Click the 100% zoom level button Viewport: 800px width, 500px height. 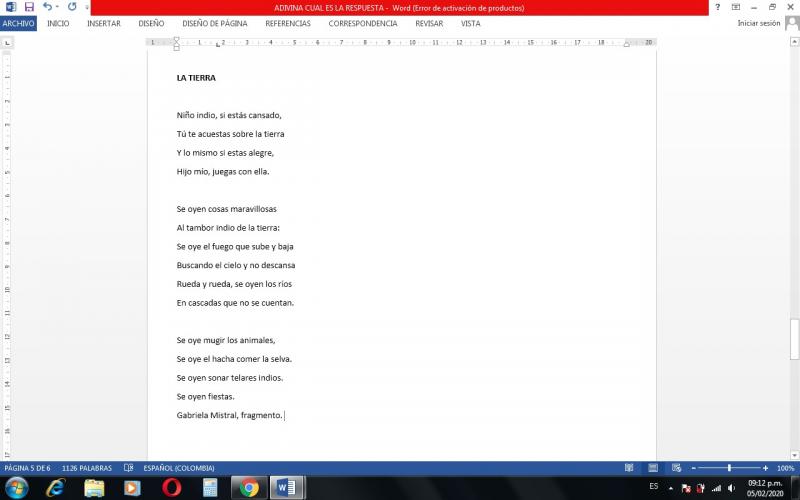(x=785, y=468)
